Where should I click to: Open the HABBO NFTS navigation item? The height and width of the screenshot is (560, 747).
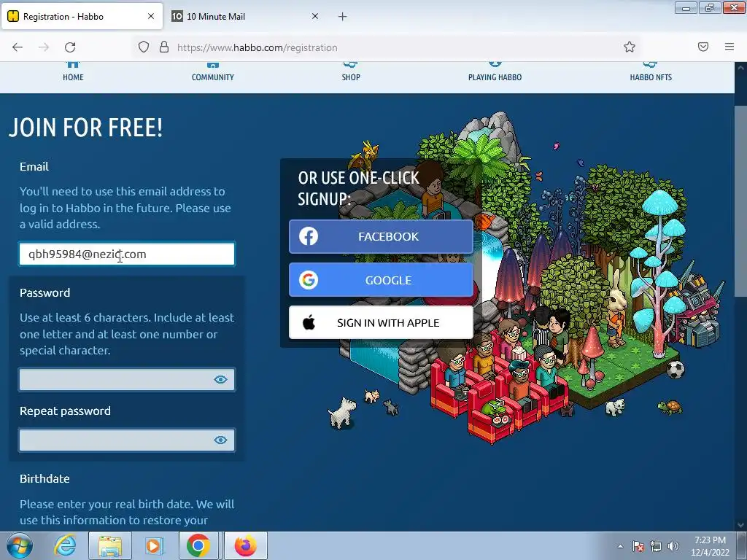coord(651,73)
